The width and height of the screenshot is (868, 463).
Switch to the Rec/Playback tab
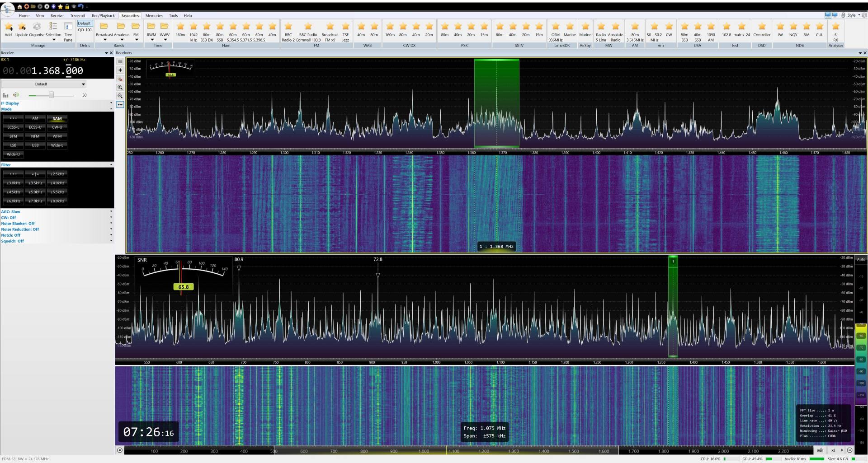(x=103, y=15)
